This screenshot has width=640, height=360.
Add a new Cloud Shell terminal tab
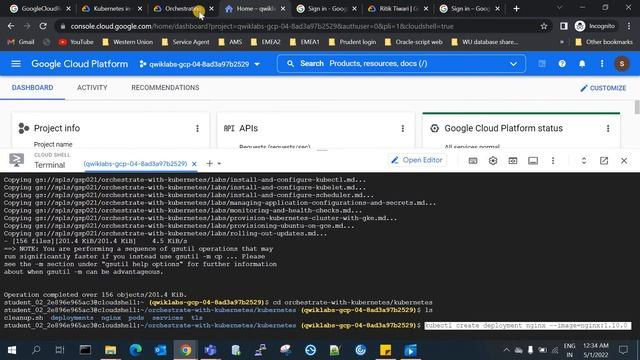[209, 164]
